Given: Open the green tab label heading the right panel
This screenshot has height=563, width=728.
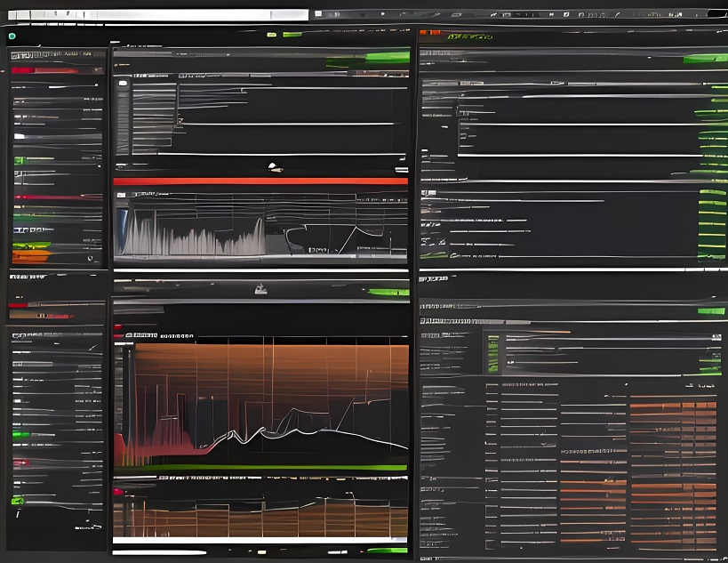Looking at the screenshot, I should click(x=470, y=37).
